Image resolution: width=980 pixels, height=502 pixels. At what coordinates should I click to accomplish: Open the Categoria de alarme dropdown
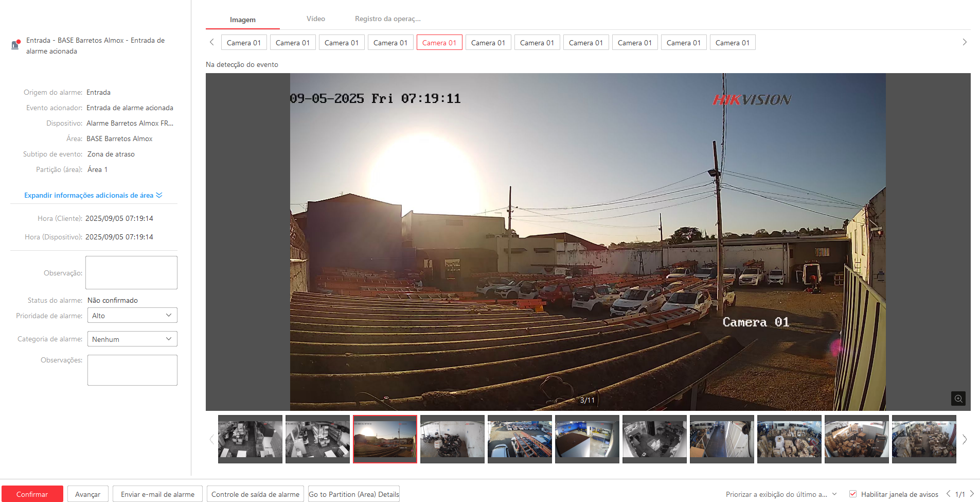click(x=132, y=339)
